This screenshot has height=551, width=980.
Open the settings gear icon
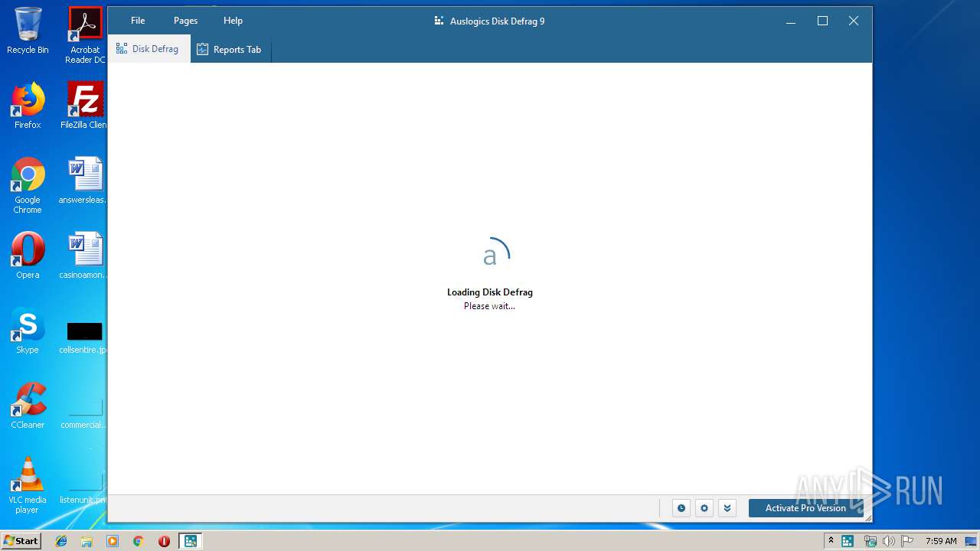click(x=704, y=508)
